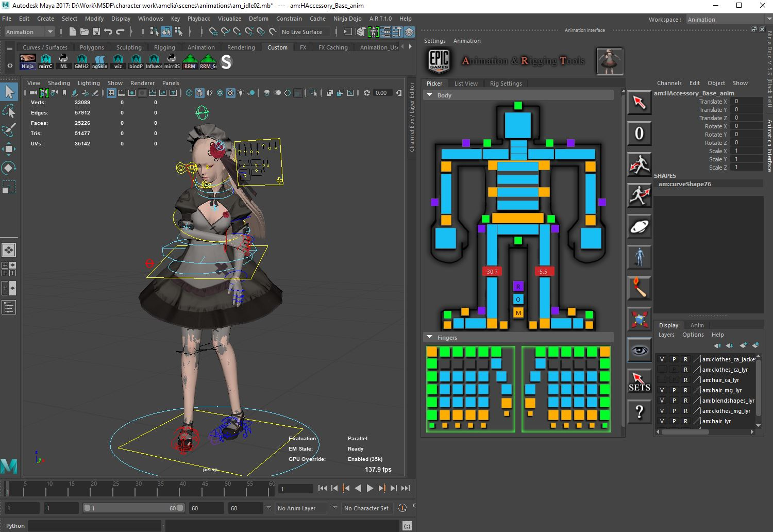
Task: Switch to the Rigging shelf tab
Action: [164, 47]
